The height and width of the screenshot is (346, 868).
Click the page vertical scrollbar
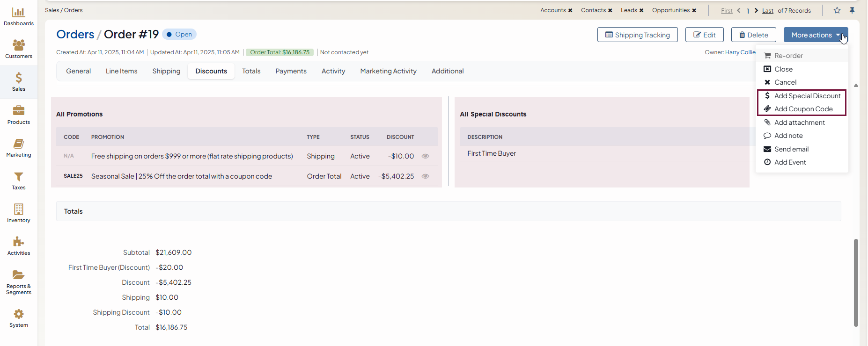point(856,282)
